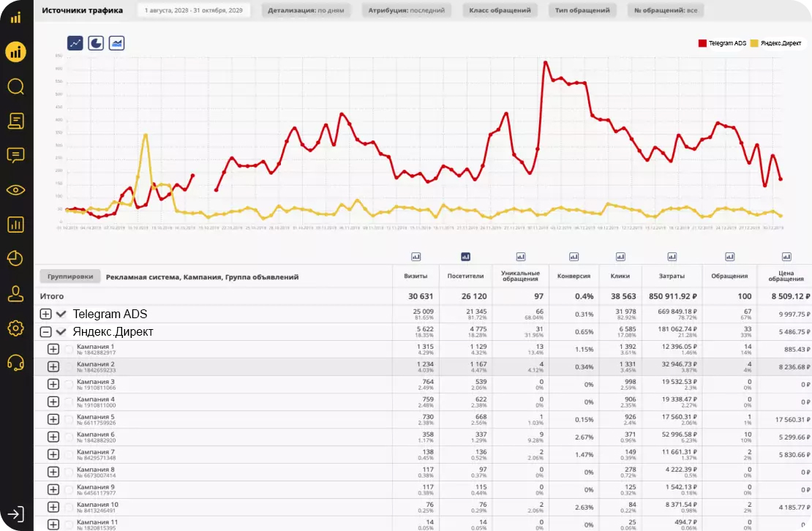
Task: Select the Кампания 1 checkbox
Action: 69,349
